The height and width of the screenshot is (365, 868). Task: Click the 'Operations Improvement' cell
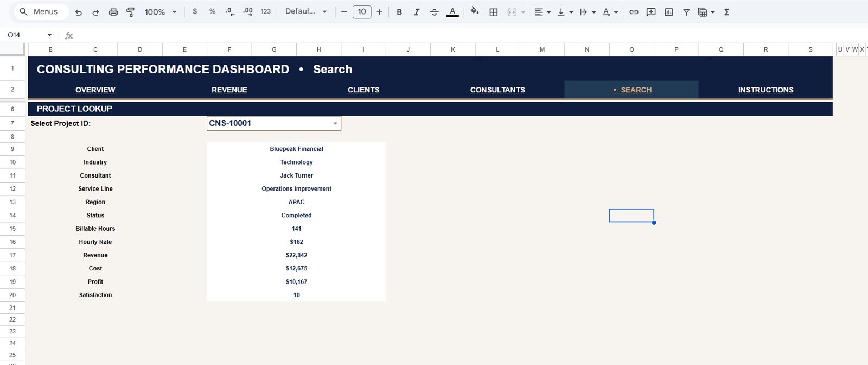click(x=296, y=189)
